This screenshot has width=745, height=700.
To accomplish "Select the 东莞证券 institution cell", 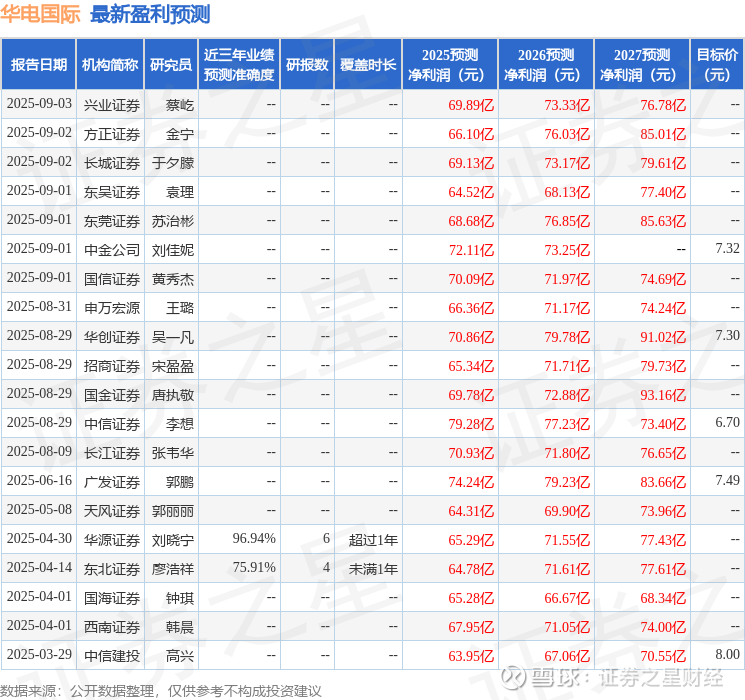I will coord(112,221).
